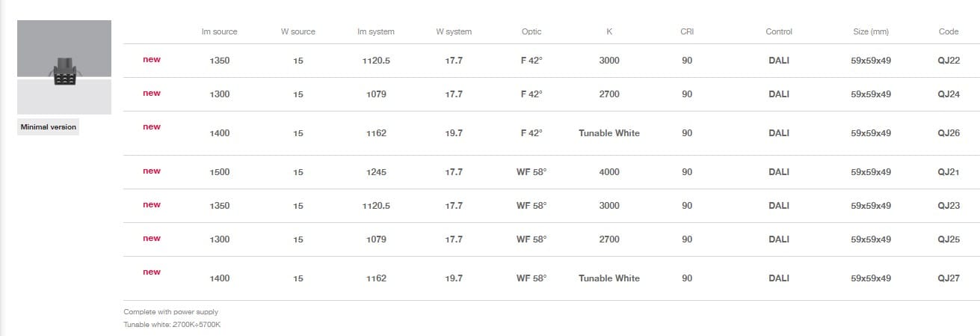Image resolution: width=980 pixels, height=336 pixels.
Task: Open product code QJ23
Action: pyautogui.click(x=948, y=206)
